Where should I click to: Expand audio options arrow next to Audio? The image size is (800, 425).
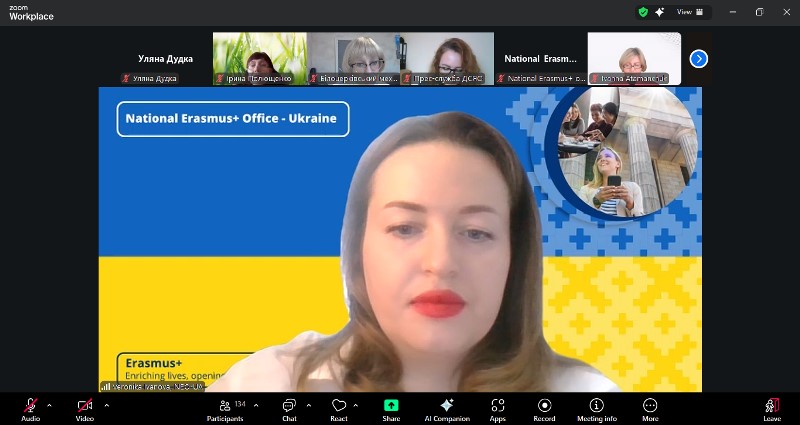49,405
